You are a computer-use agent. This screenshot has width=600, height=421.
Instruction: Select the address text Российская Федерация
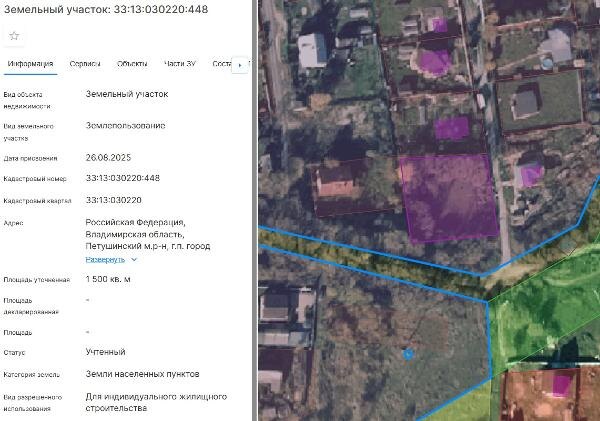(x=135, y=222)
